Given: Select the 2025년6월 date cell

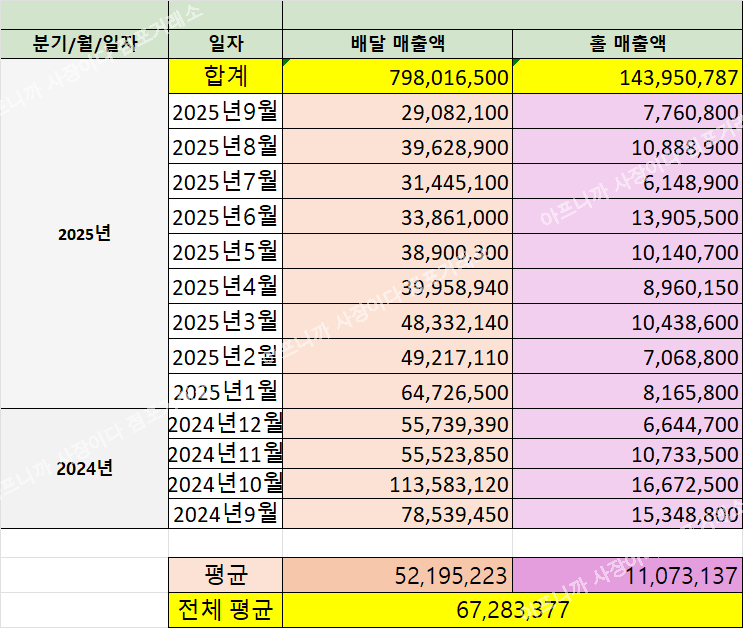Looking at the screenshot, I should (x=226, y=216).
